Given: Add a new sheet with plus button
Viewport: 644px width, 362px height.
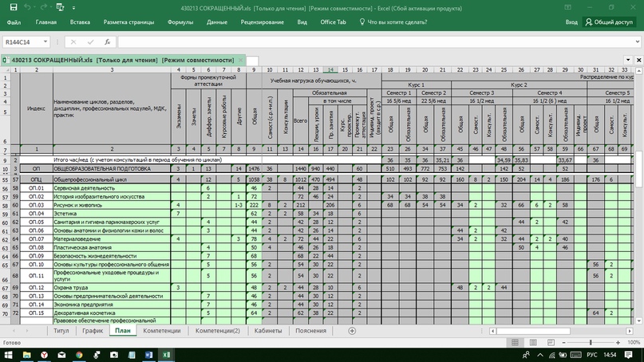Looking at the screenshot, I should point(352,331).
